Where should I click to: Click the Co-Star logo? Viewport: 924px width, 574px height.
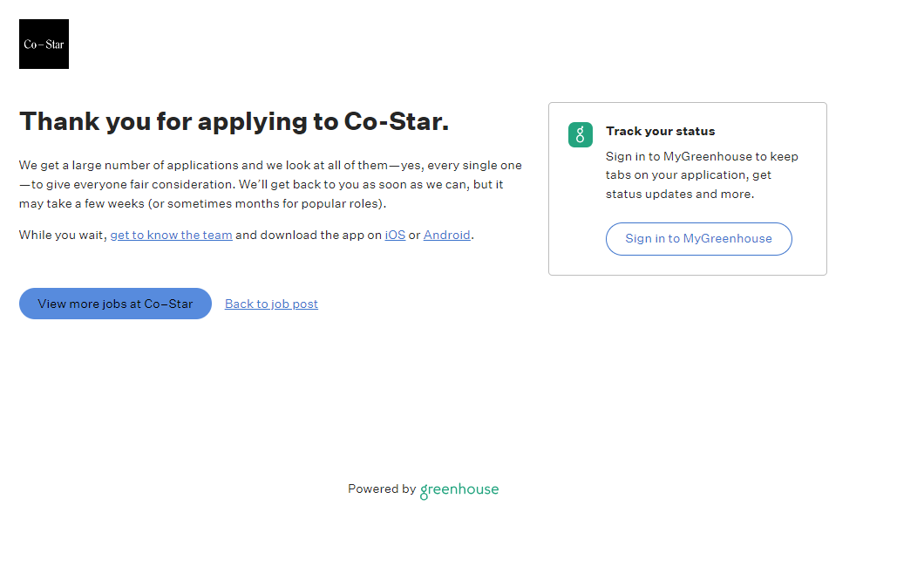(x=44, y=44)
